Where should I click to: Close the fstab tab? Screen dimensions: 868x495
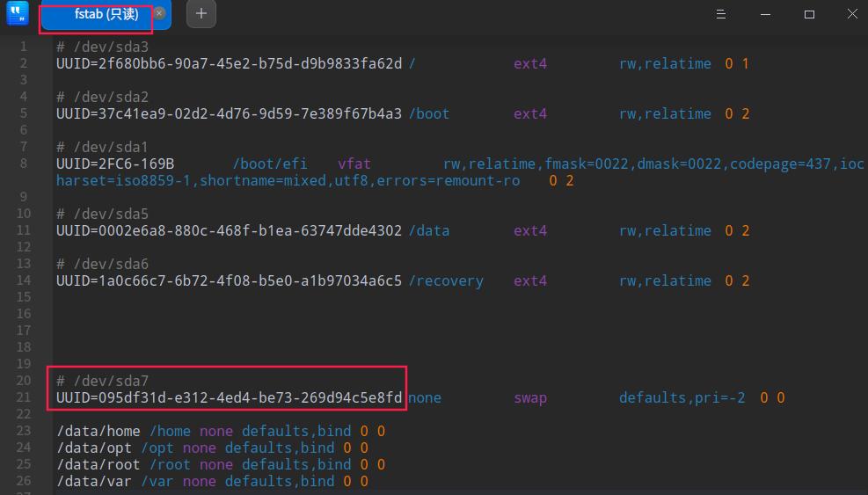point(159,13)
